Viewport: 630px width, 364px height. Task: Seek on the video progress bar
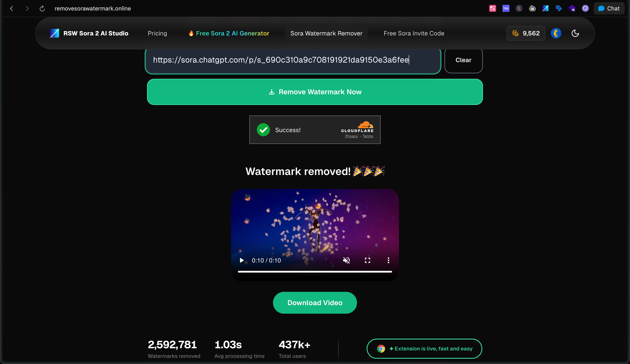(315, 271)
